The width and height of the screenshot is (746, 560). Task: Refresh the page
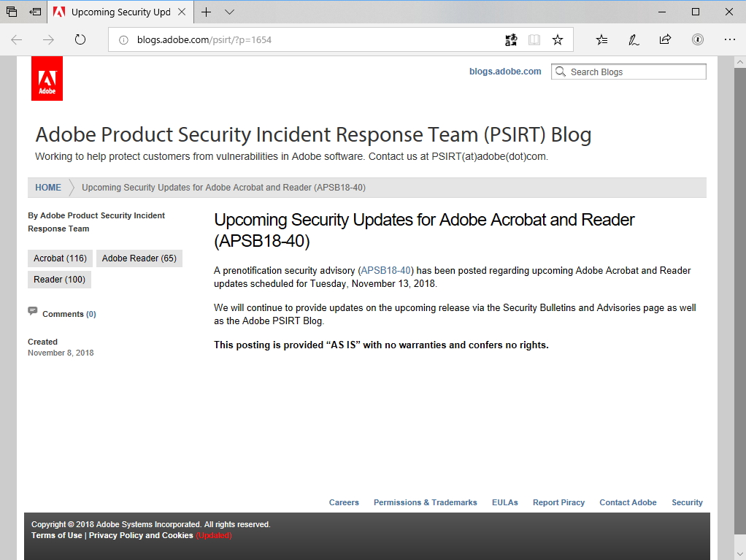click(80, 40)
